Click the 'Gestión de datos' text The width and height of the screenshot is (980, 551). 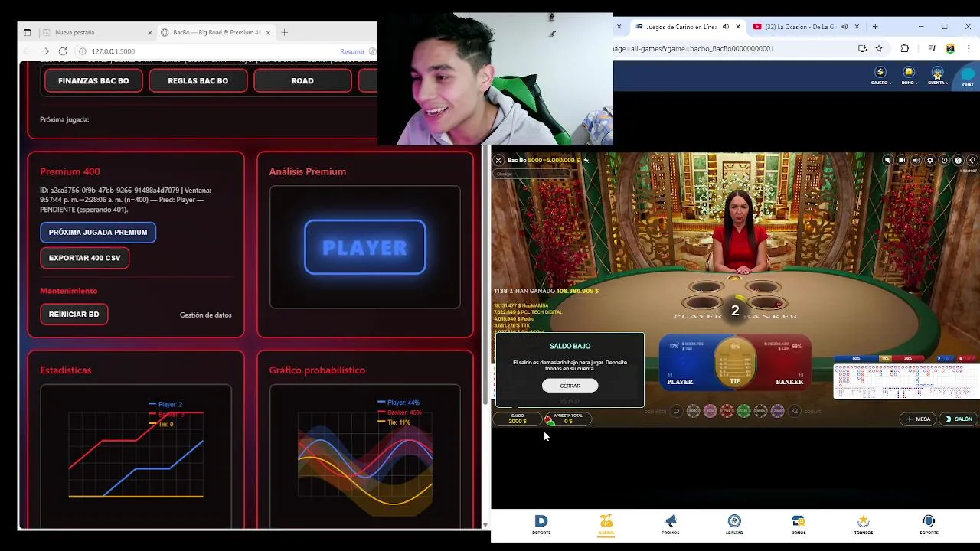point(205,315)
